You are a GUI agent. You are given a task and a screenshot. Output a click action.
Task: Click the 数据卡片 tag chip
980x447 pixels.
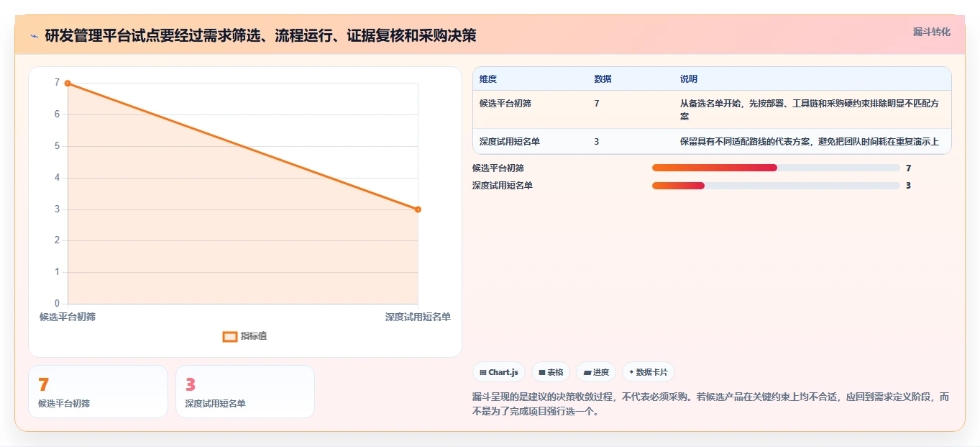coord(649,372)
